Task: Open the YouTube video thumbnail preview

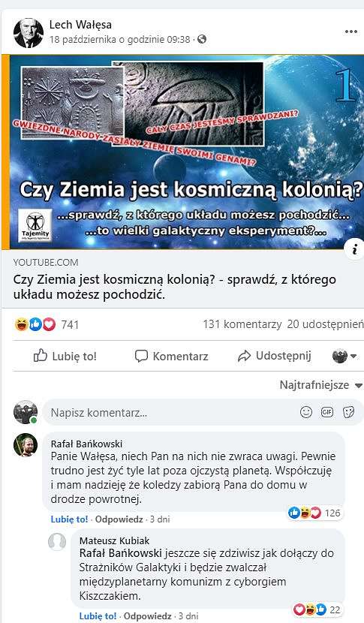Action: (185, 152)
